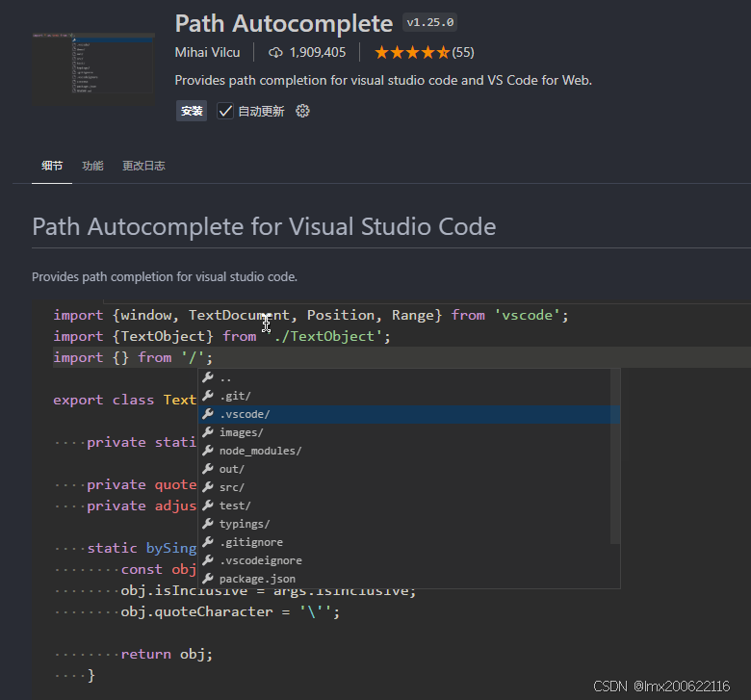751x700 pixels.
Task: Open the extension settings gear icon
Action: [x=302, y=111]
